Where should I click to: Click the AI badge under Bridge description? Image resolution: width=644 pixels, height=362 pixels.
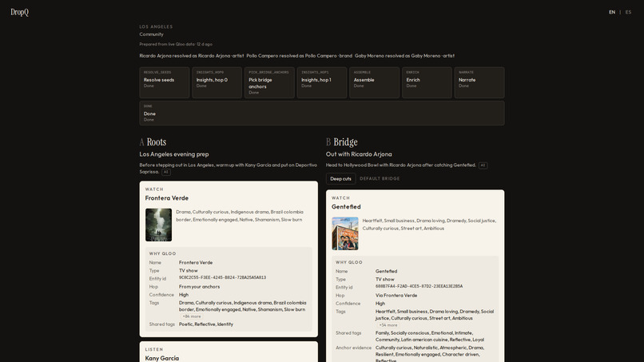point(483,165)
